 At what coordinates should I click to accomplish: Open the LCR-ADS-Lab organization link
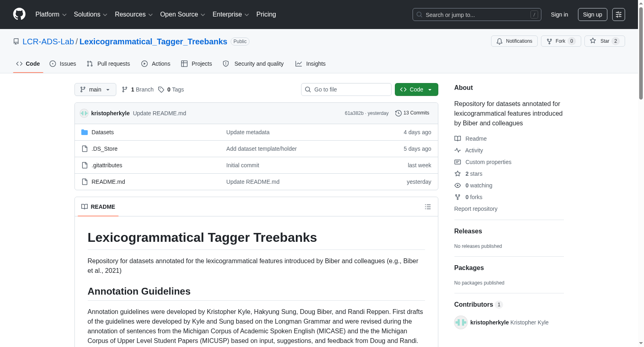(48, 42)
